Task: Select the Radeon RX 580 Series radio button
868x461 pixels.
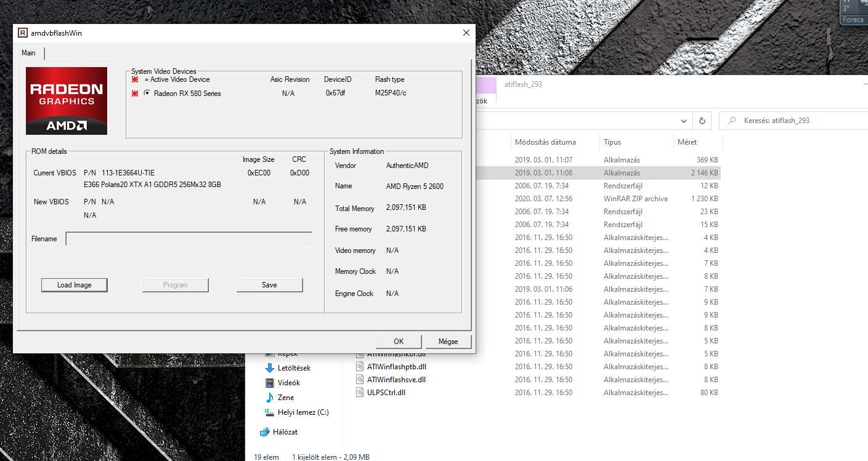Action: (x=147, y=93)
